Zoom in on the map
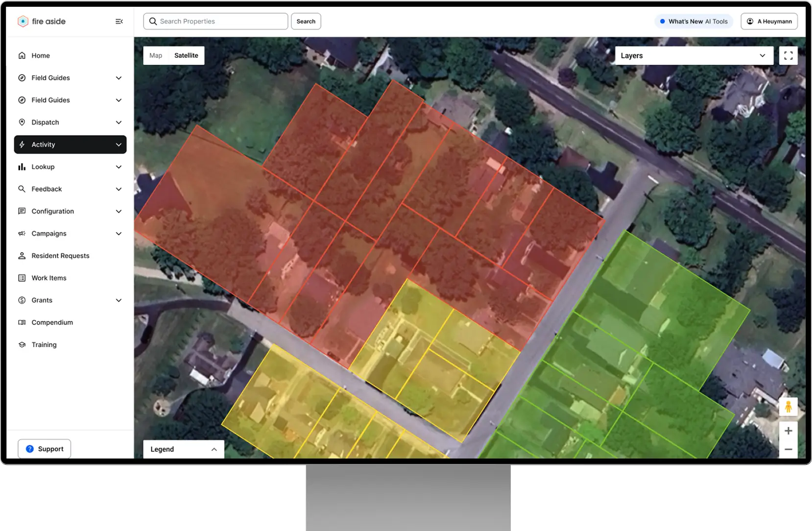 click(788, 431)
